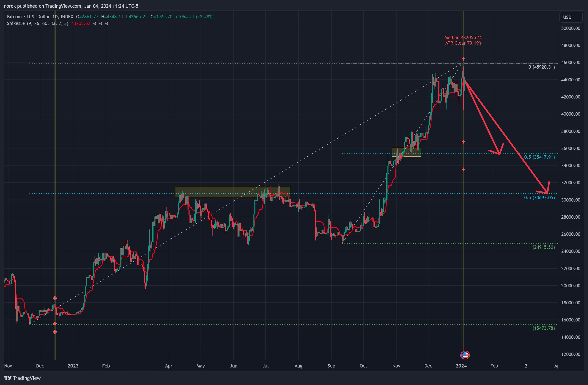Click the 12000.00 price axis label
Image resolution: width=588 pixels, height=385 pixels.
click(570, 354)
